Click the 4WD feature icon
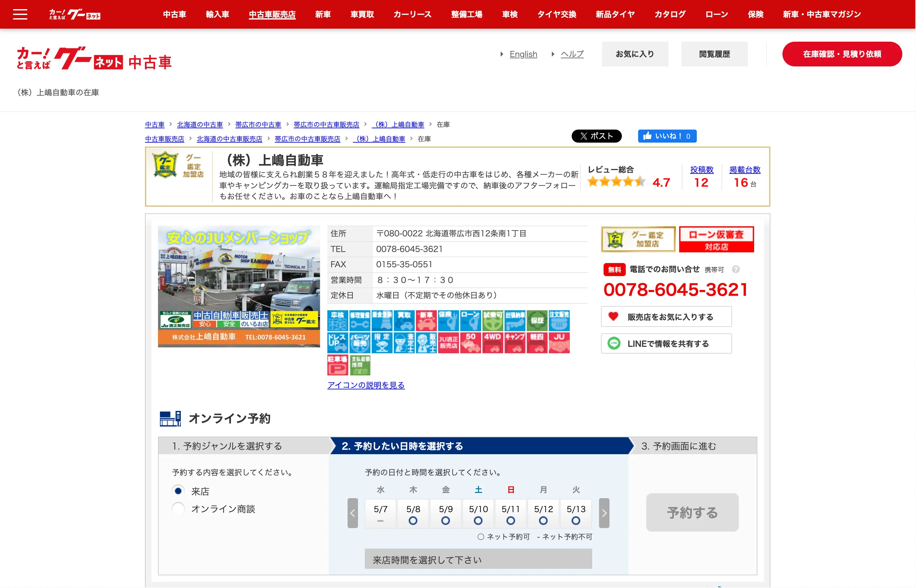The width and height of the screenshot is (916, 588). click(493, 343)
